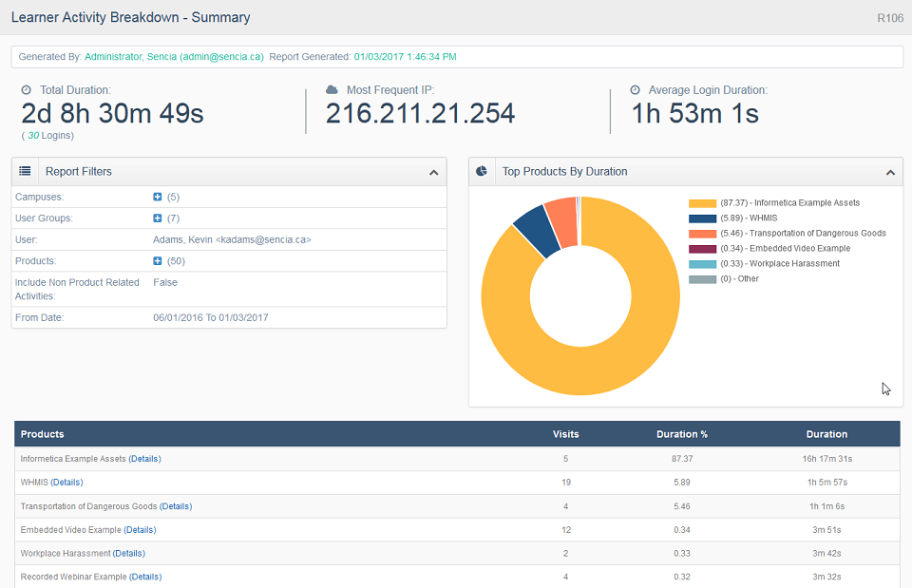The height and width of the screenshot is (588, 912).
Task: Open Details for Transportation of Dangerous Goods
Action: click(176, 506)
